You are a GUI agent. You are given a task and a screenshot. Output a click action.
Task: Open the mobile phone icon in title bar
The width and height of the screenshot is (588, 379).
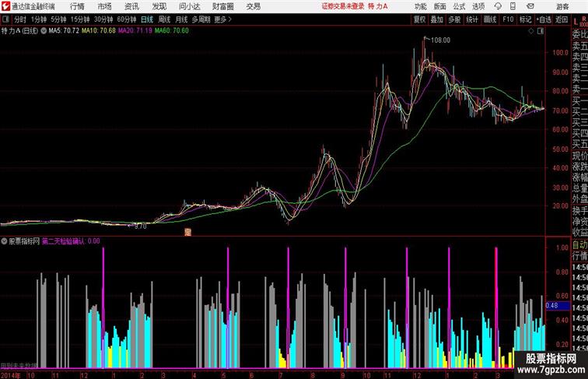tap(513, 6)
